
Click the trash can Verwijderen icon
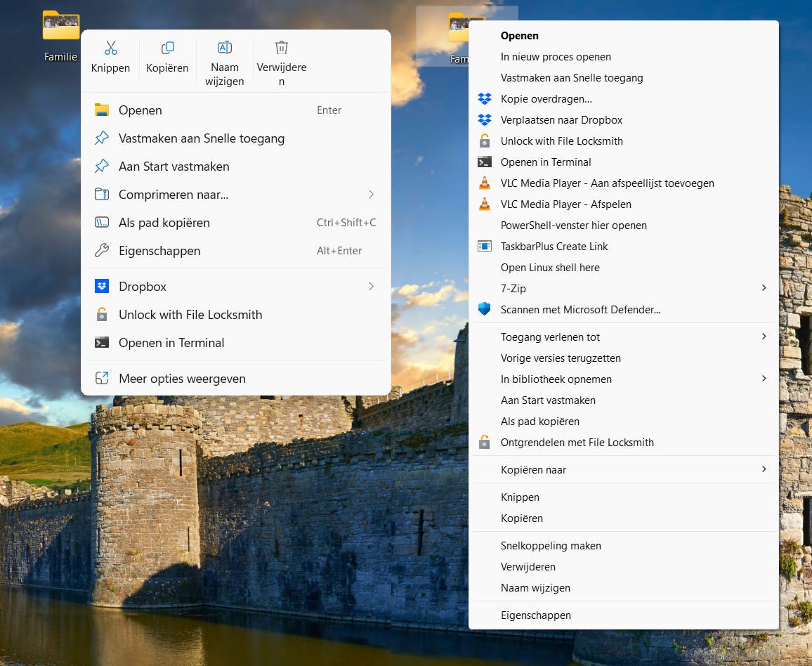tap(281, 48)
